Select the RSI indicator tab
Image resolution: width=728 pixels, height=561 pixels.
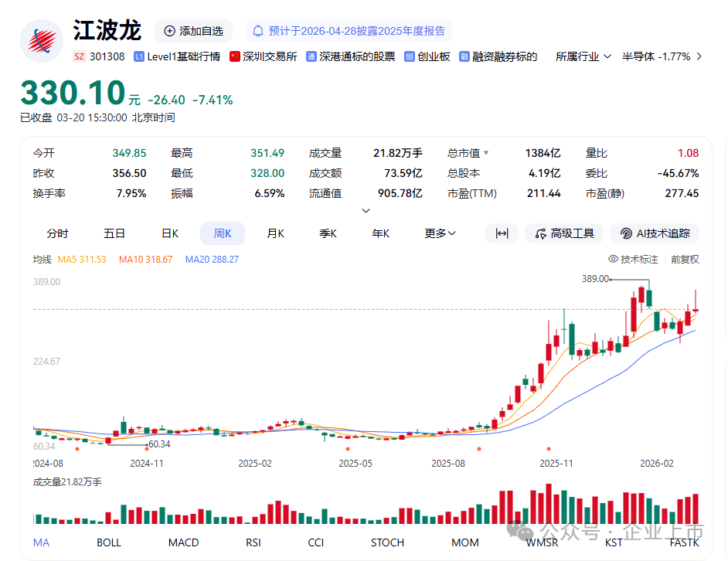(x=253, y=542)
